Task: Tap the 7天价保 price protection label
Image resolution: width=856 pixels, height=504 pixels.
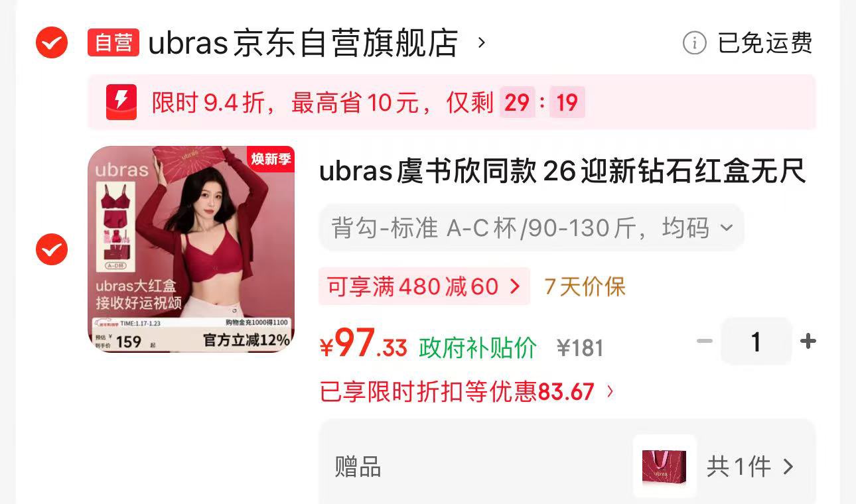Action: point(585,286)
